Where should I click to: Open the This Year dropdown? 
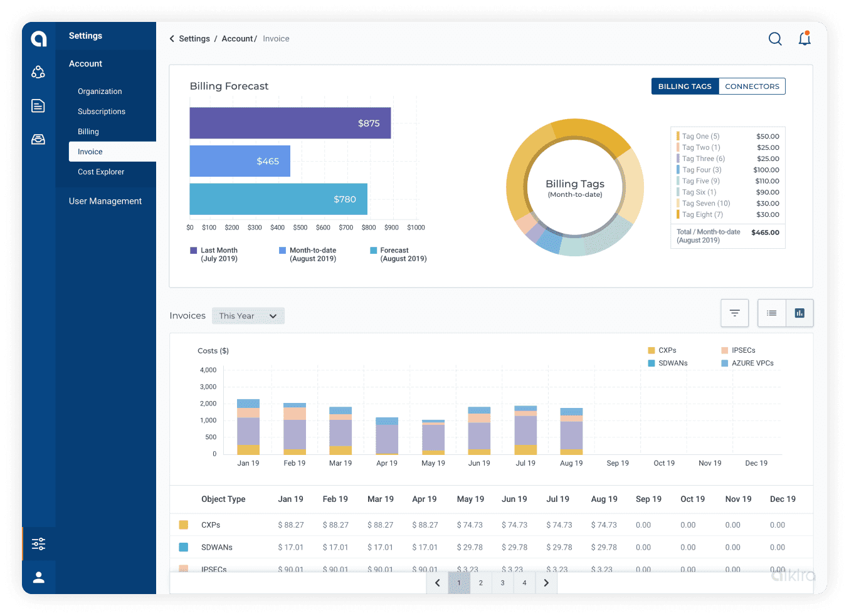point(248,316)
